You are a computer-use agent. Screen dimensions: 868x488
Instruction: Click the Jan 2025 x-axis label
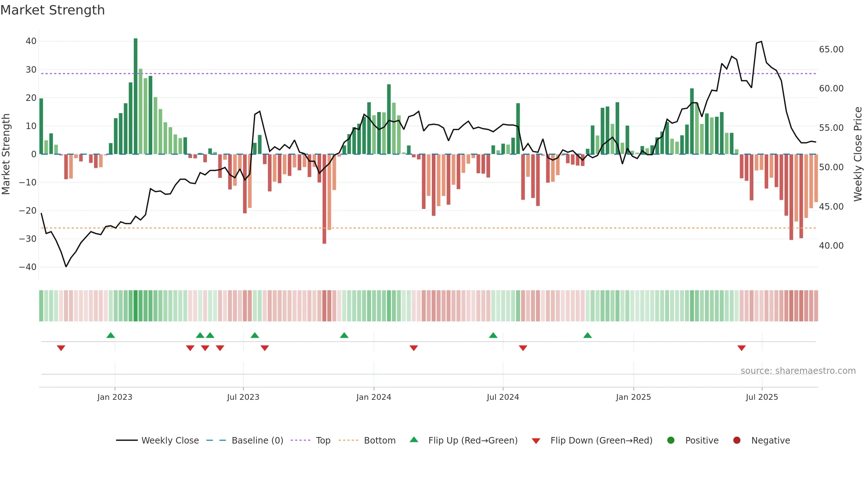pos(633,397)
